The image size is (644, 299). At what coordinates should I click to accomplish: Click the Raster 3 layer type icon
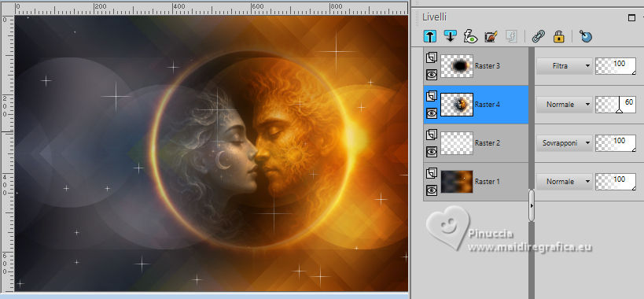tap(431, 57)
